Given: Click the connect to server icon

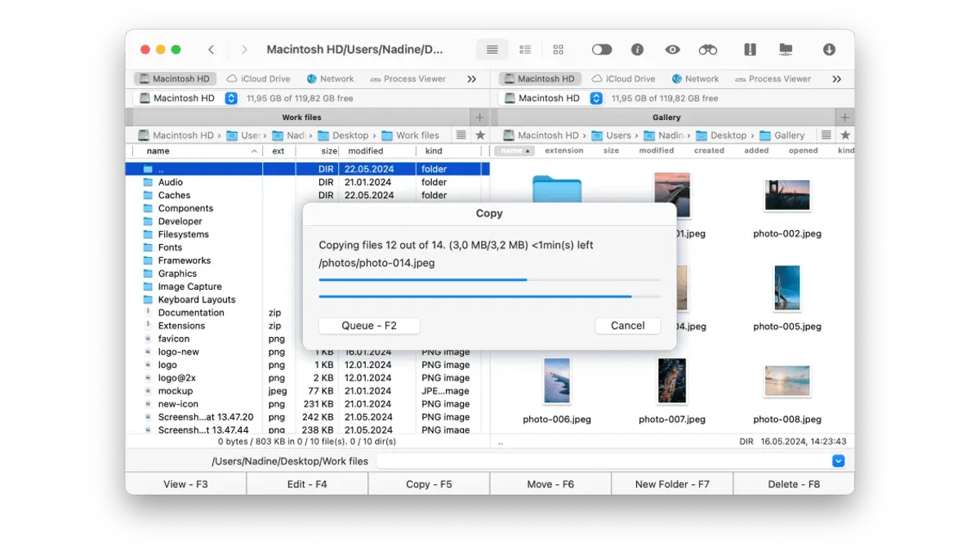Looking at the screenshot, I should point(786,50).
